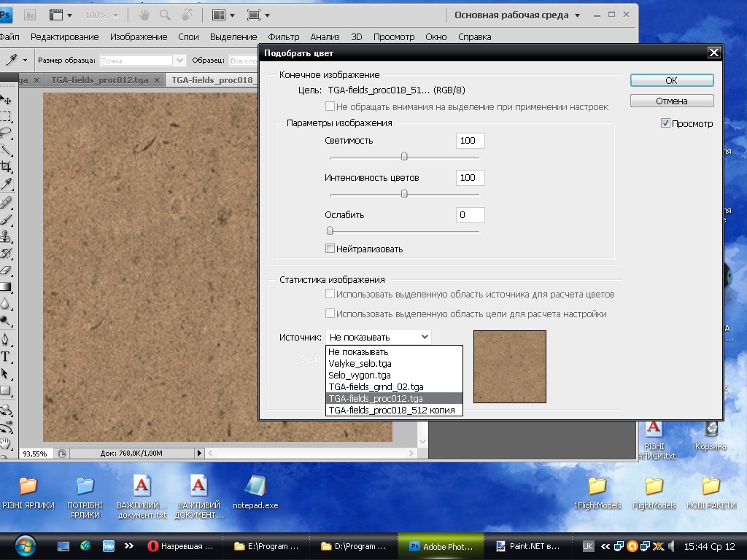Adjust the Интенсивность цветов slider handle

tap(404, 193)
